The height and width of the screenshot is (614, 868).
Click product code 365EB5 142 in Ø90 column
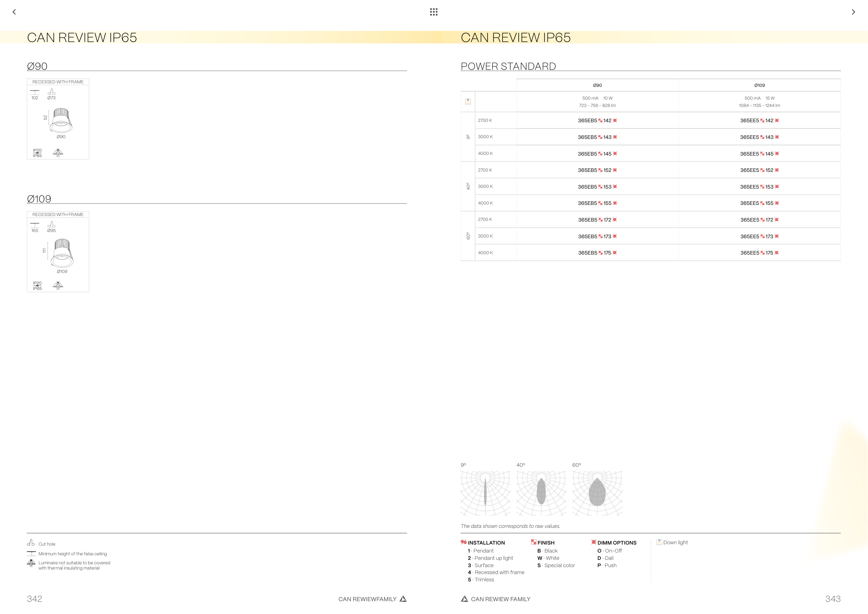tap(597, 121)
